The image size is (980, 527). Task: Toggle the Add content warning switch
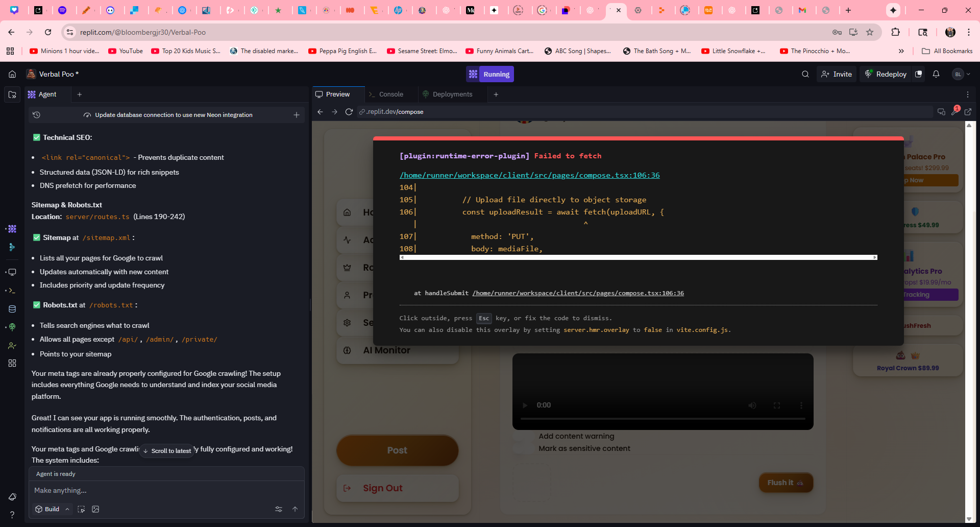click(x=523, y=436)
